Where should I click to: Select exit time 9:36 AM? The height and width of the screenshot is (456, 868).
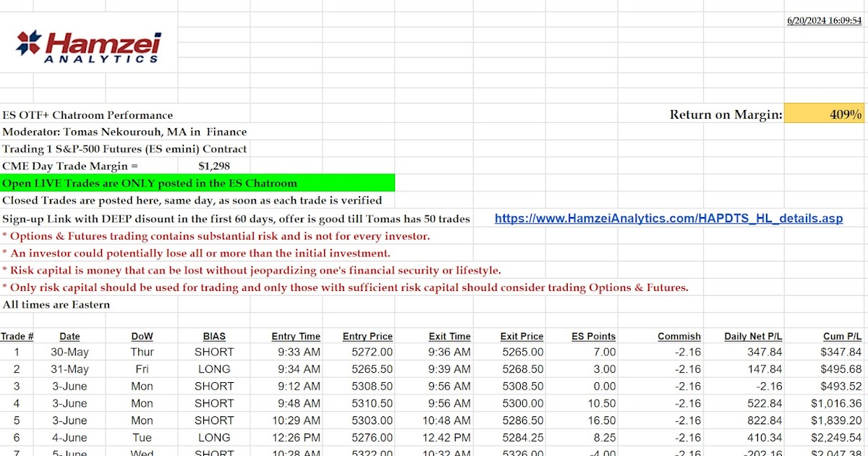click(449, 352)
